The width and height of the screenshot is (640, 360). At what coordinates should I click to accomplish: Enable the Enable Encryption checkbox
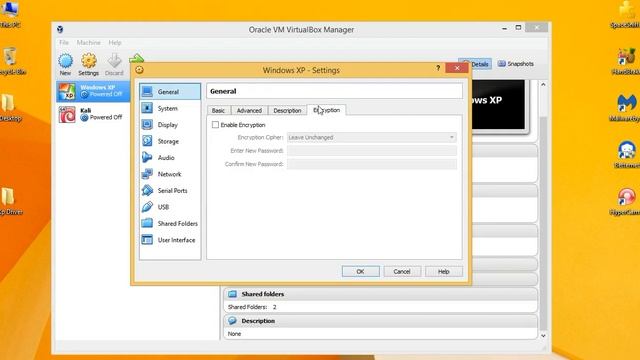click(x=215, y=124)
